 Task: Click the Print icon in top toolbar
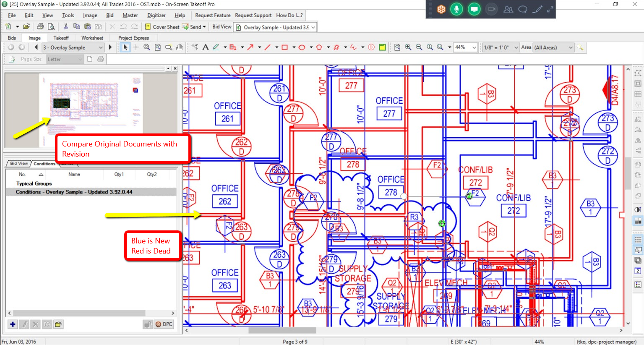40,26
